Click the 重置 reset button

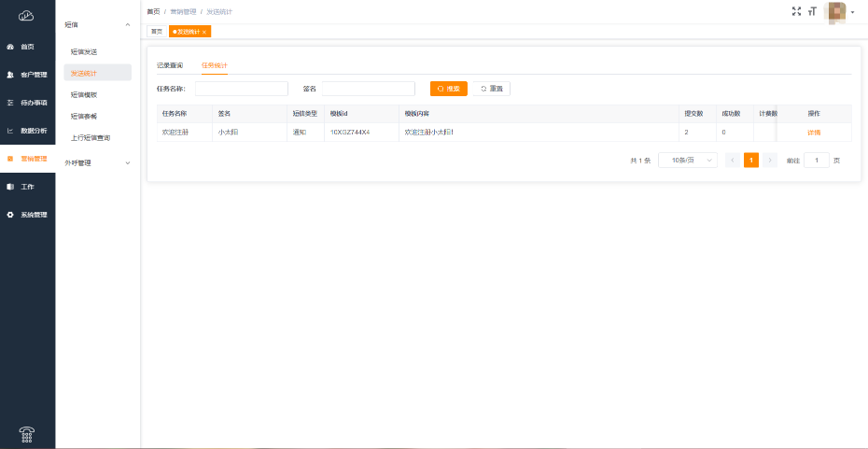pos(492,89)
